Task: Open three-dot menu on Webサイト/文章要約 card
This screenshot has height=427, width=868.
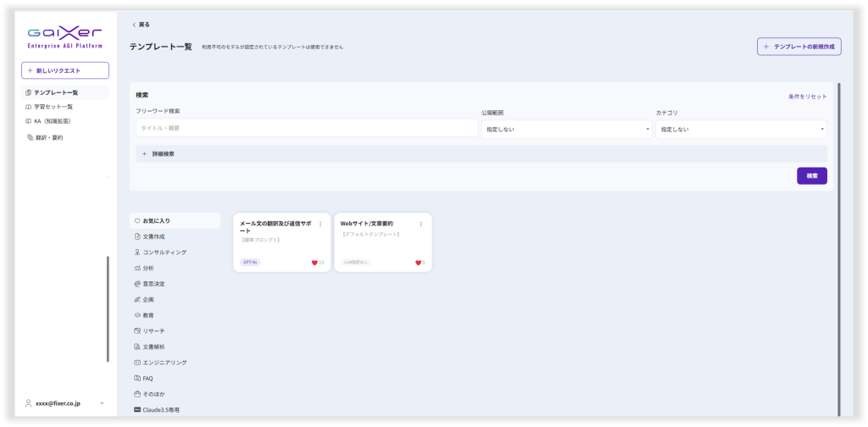Action: click(420, 224)
